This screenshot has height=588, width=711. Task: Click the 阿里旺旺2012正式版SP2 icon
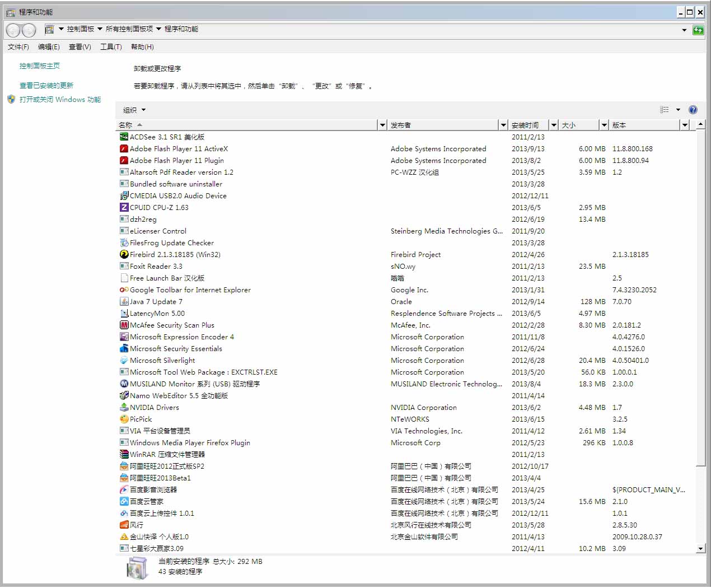pos(124,466)
